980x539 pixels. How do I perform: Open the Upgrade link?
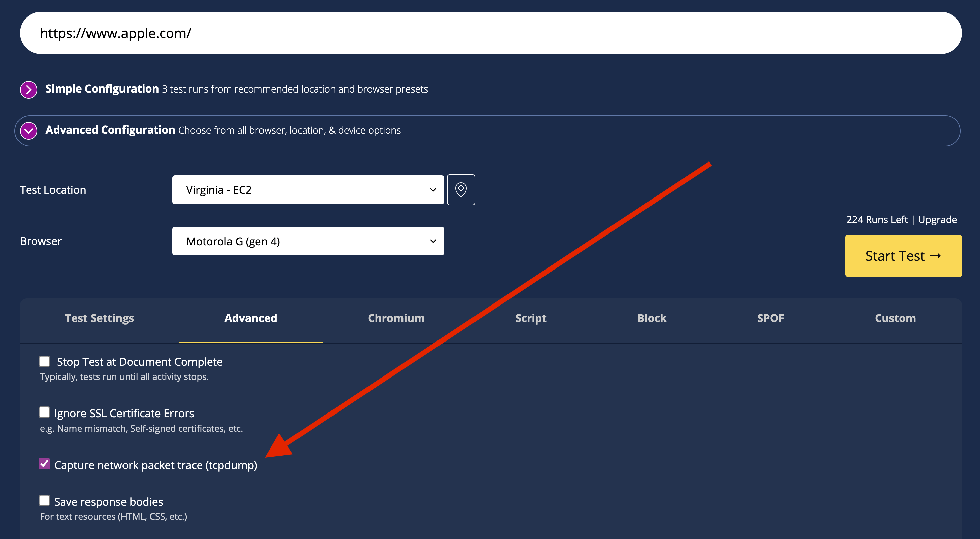pos(937,219)
